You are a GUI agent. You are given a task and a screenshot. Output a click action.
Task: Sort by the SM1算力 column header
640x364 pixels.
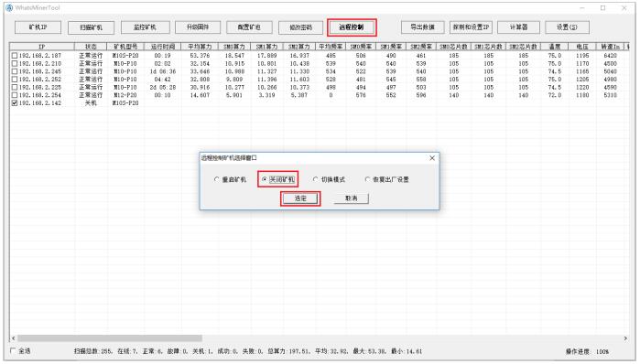point(266,47)
